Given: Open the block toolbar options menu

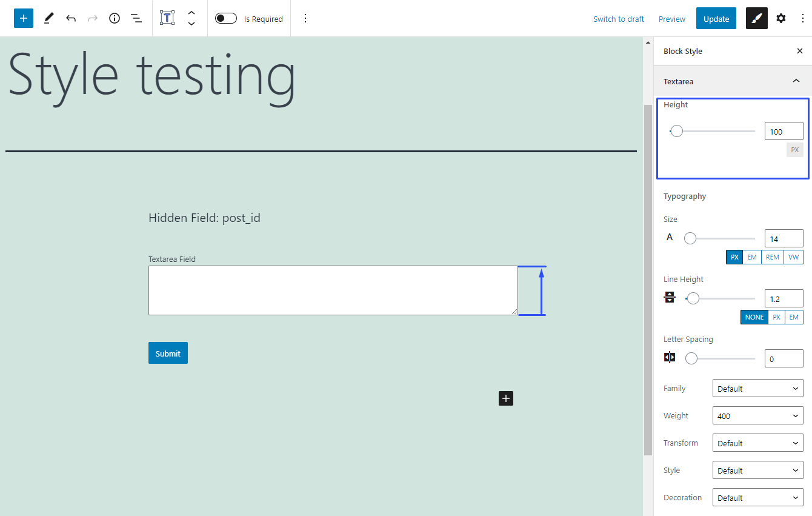Looking at the screenshot, I should (305, 18).
